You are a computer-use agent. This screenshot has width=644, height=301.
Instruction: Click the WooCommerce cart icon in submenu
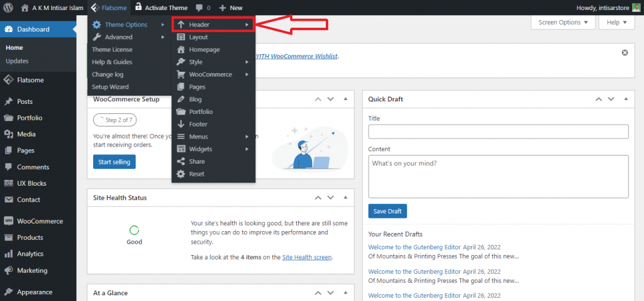180,74
